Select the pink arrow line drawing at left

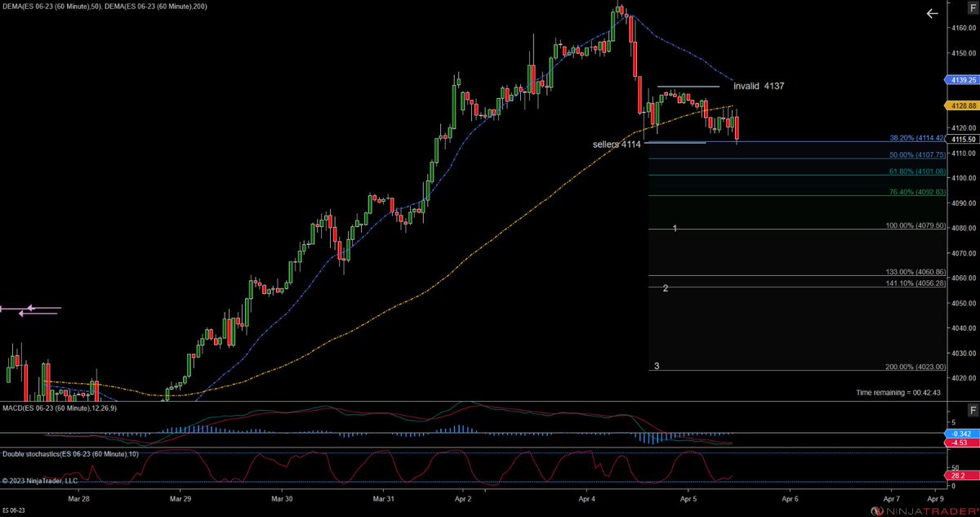pos(30,310)
